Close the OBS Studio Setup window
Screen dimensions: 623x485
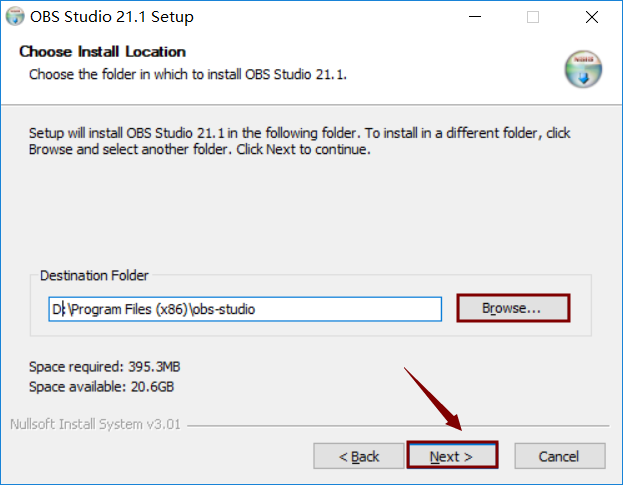point(590,17)
